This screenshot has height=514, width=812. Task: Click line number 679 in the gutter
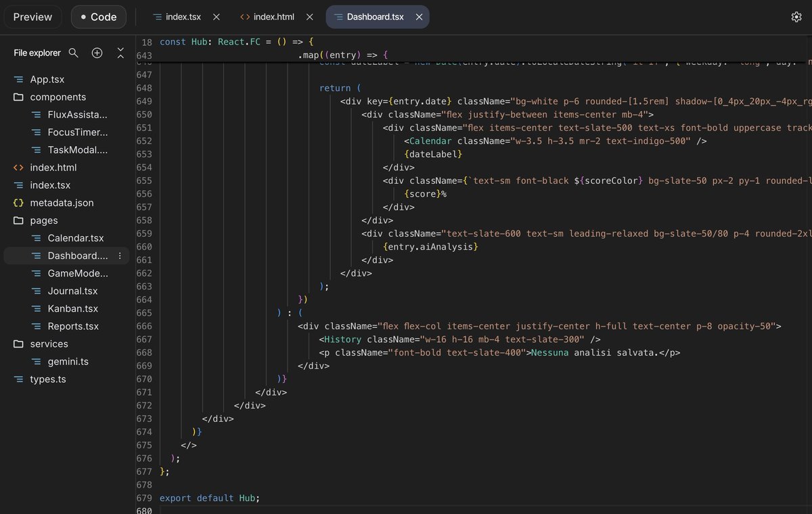tap(144, 498)
